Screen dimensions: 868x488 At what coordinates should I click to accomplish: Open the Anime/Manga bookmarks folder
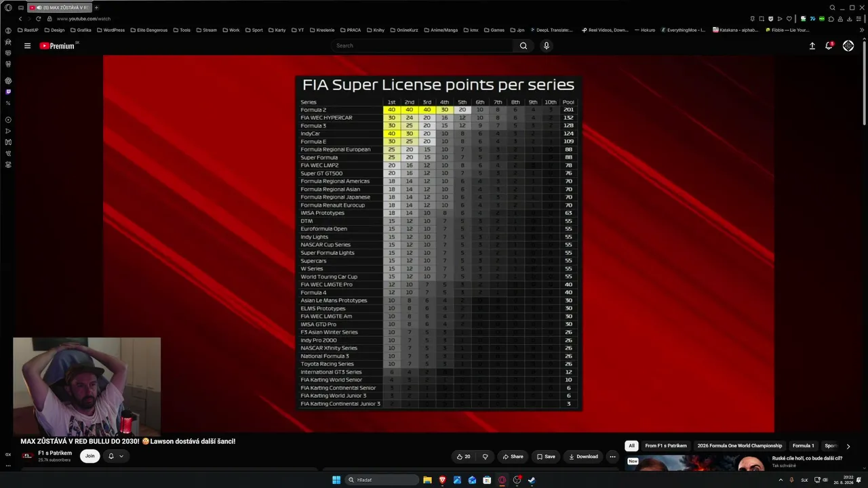442,30
